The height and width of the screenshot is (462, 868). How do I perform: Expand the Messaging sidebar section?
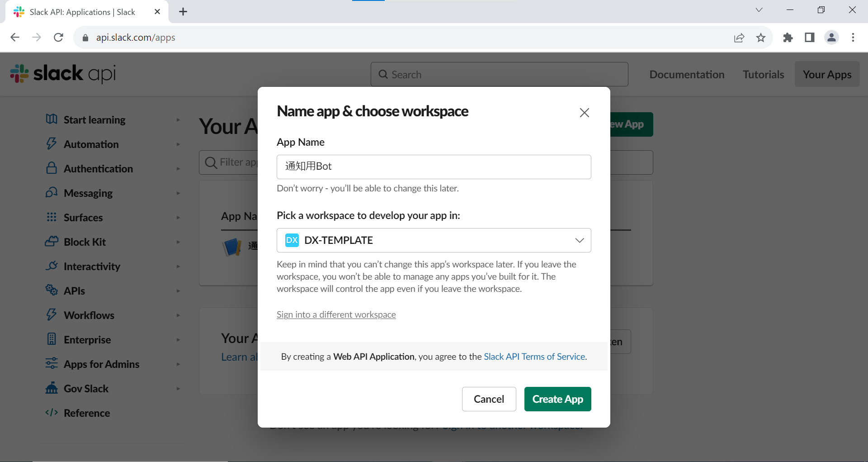pos(178,193)
